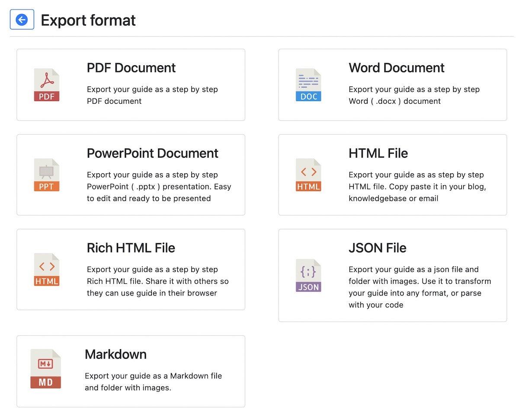Click the PowerPoint .pptx presentation description

[x=159, y=187]
